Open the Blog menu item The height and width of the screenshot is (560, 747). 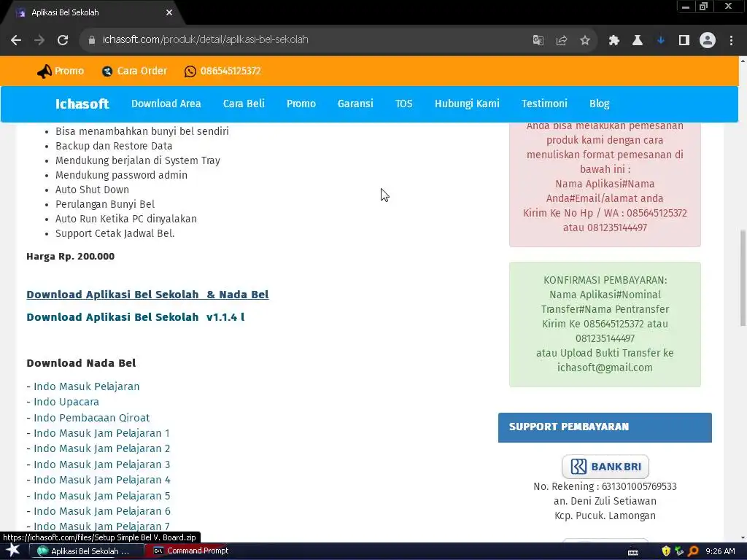600,104
